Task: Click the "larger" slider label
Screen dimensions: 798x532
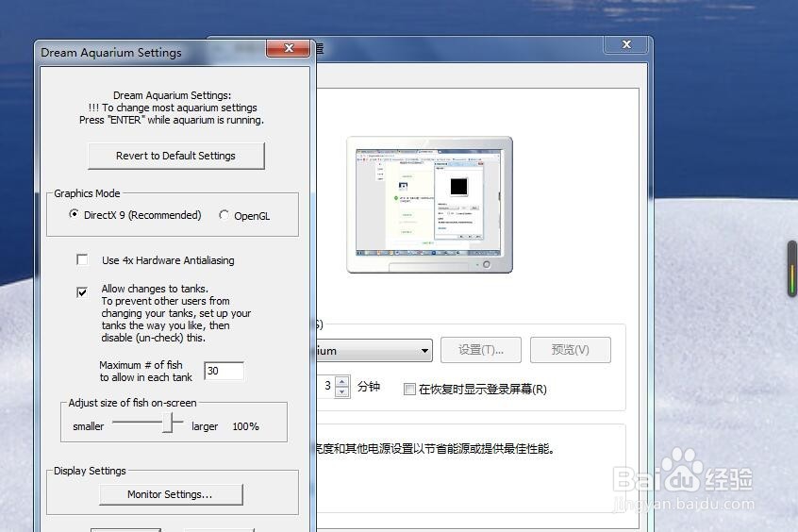Action: (205, 426)
